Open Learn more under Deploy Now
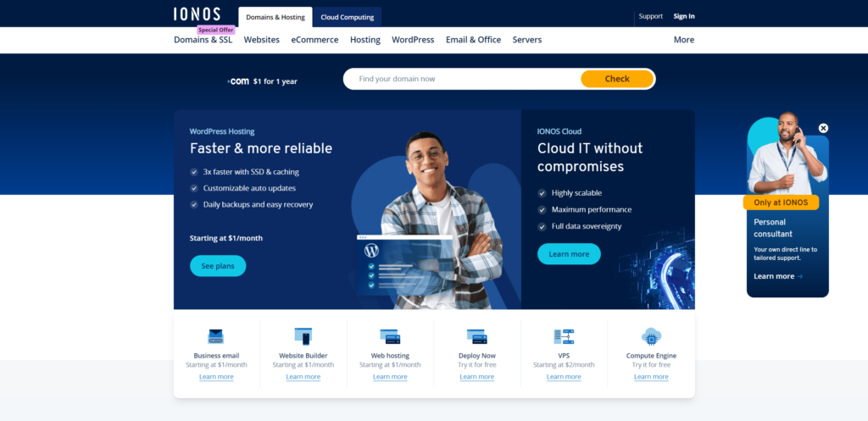868x421 pixels. (x=477, y=377)
